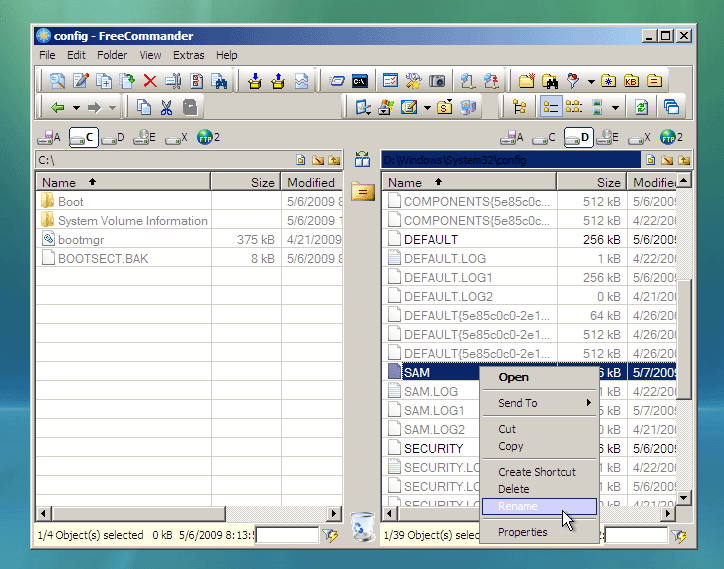
Task: Click left panel horizontal scrollbar right arrow
Action: (334, 514)
